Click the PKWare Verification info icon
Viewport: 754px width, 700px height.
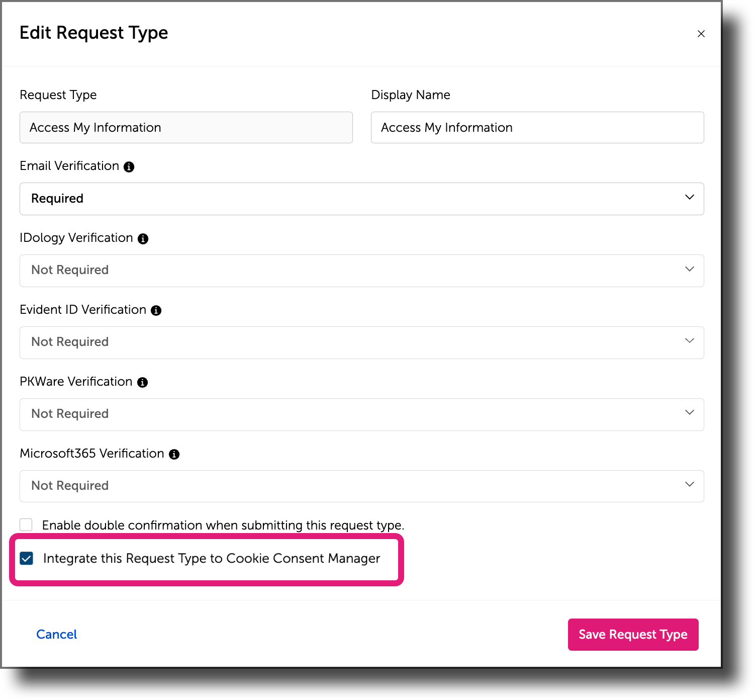(x=143, y=382)
